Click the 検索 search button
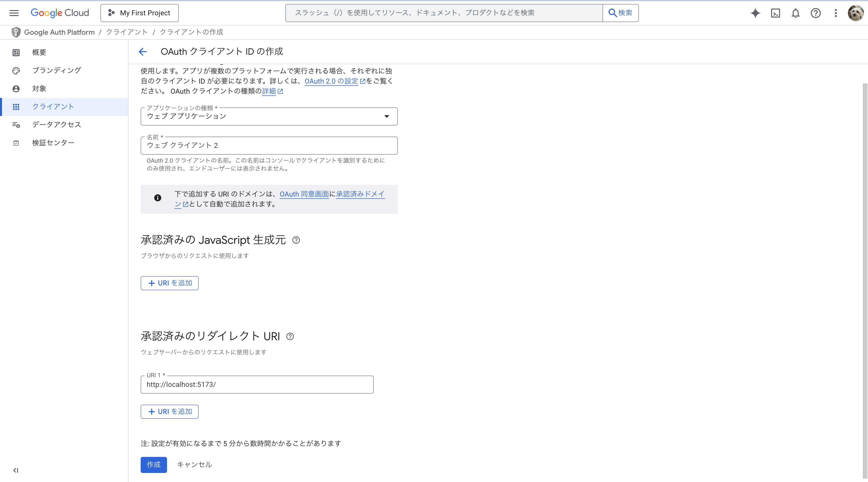Viewport: 868px width, 482px height. tap(620, 13)
